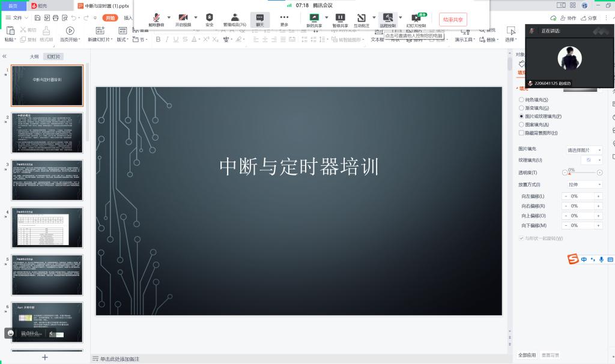Apply background to all slides via 全部应用
The image size is (615, 364).
527,354
